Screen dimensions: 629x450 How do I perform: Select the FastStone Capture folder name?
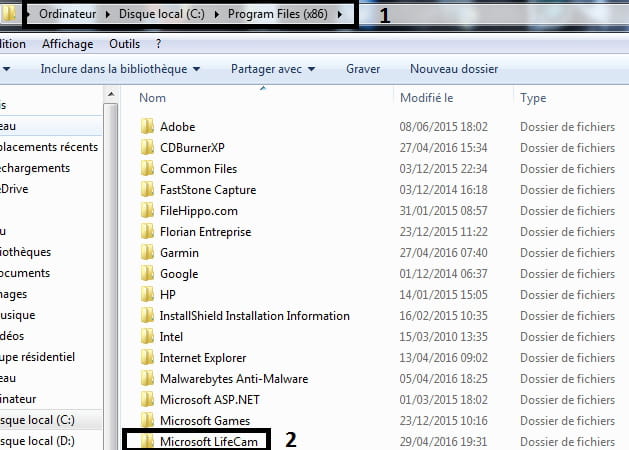tap(208, 190)
